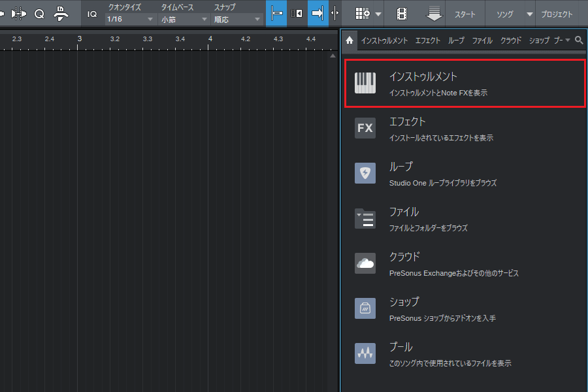The height and width of the screenshot is (392, 588).
Task: Click the macro/action icon beside the Q icon
Action: click(x=61, y=14)
